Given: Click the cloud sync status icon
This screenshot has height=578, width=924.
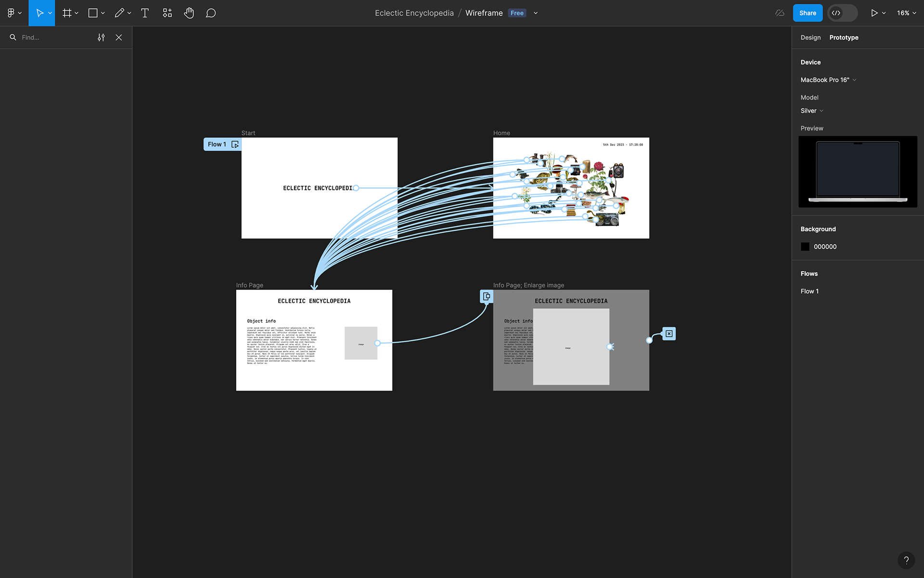Looking at the screenshot, I should [780, 13].
